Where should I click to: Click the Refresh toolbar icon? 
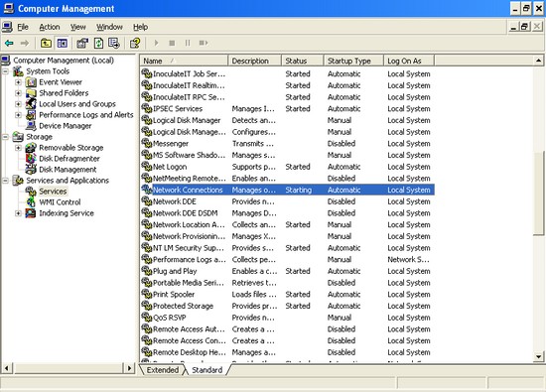[99, 43]
